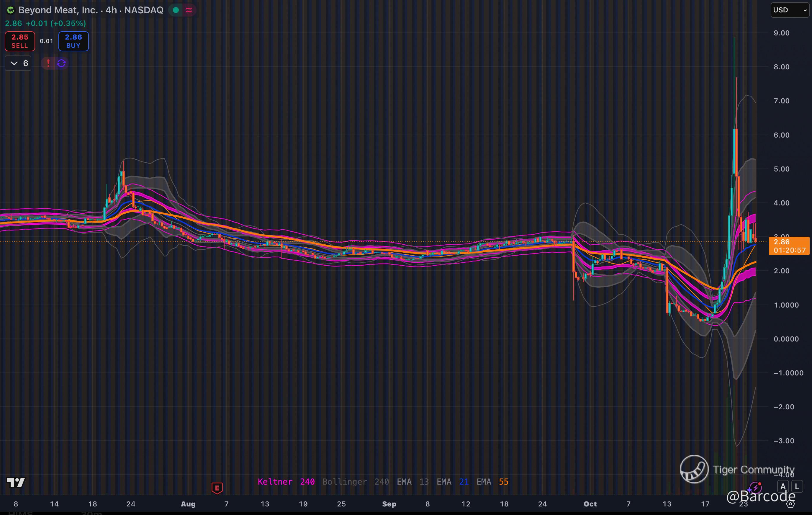Click the TradingView logo
812x515 pixels.
pyautogui.click(x=16, y=482)
